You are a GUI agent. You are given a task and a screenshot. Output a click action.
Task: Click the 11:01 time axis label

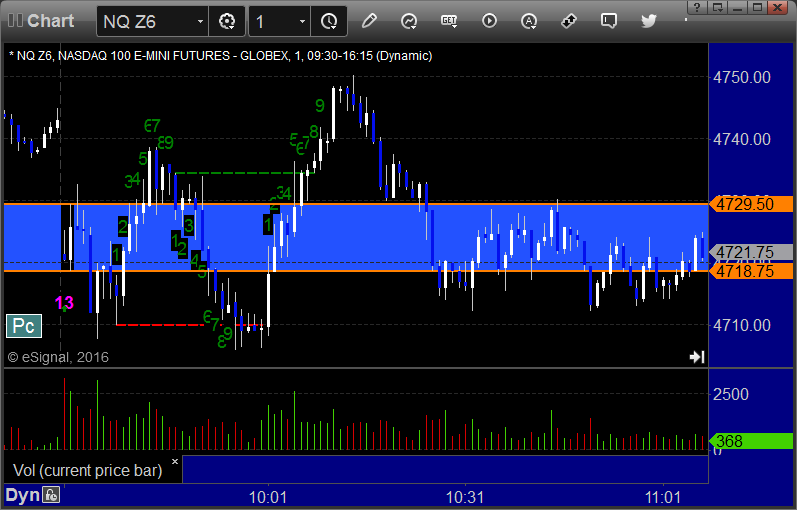click(x=663, y=497)
